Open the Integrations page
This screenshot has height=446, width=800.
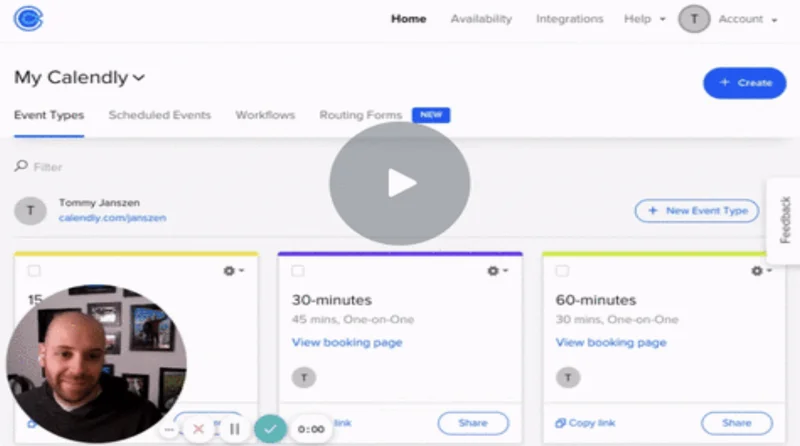coord(569,19)
